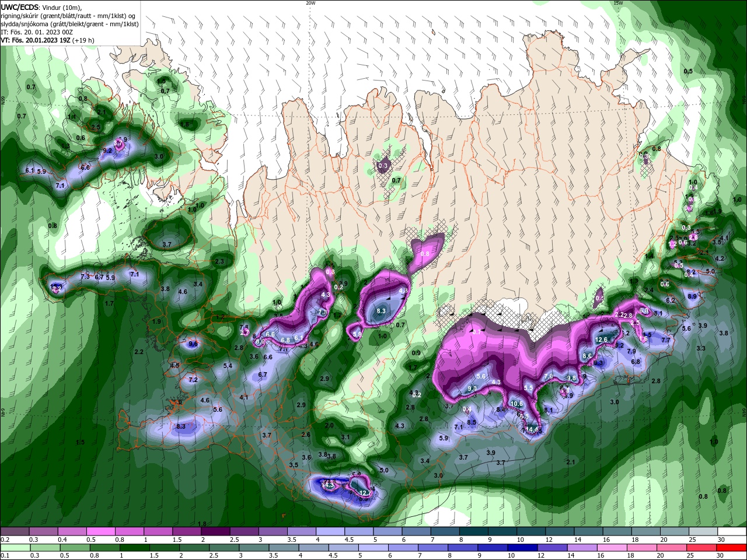Click the white swatch labeled 30, top legend row
747x560 pixels.
coord(732,531)
